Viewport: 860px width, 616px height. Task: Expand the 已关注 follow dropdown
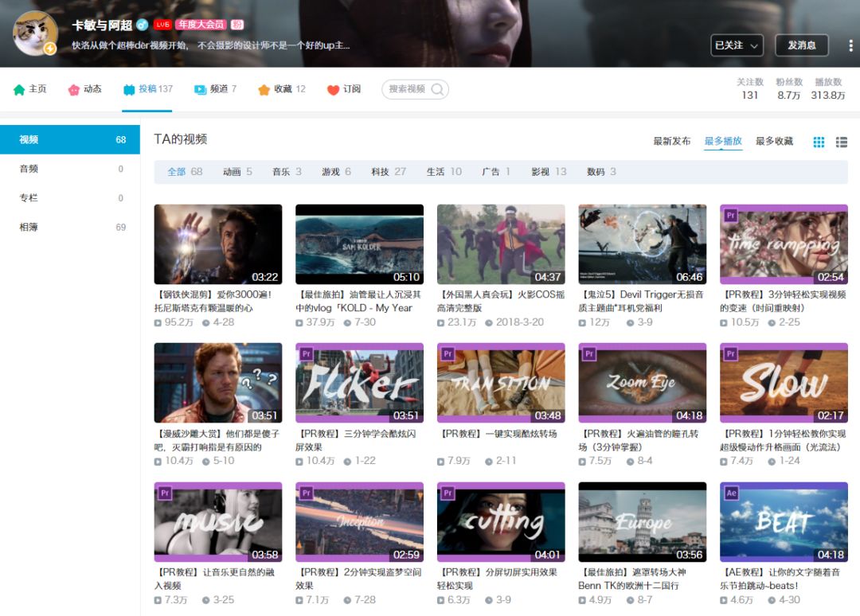pyautogui.click(x=736, y=45)
